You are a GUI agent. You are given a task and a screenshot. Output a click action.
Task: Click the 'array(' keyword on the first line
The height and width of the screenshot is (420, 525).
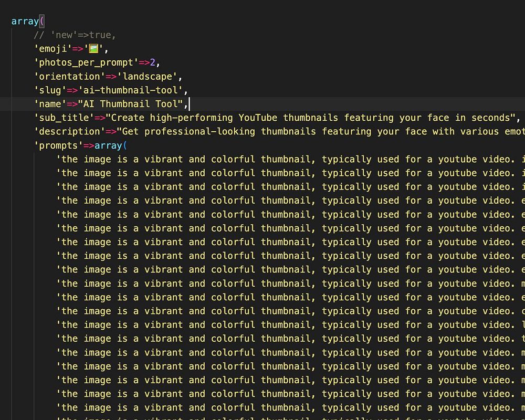(x=27, y=21)
